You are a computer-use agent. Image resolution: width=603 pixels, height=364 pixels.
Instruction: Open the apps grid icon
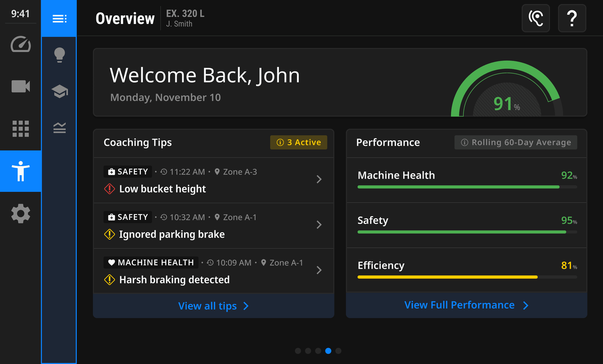[x=21, y=129]
